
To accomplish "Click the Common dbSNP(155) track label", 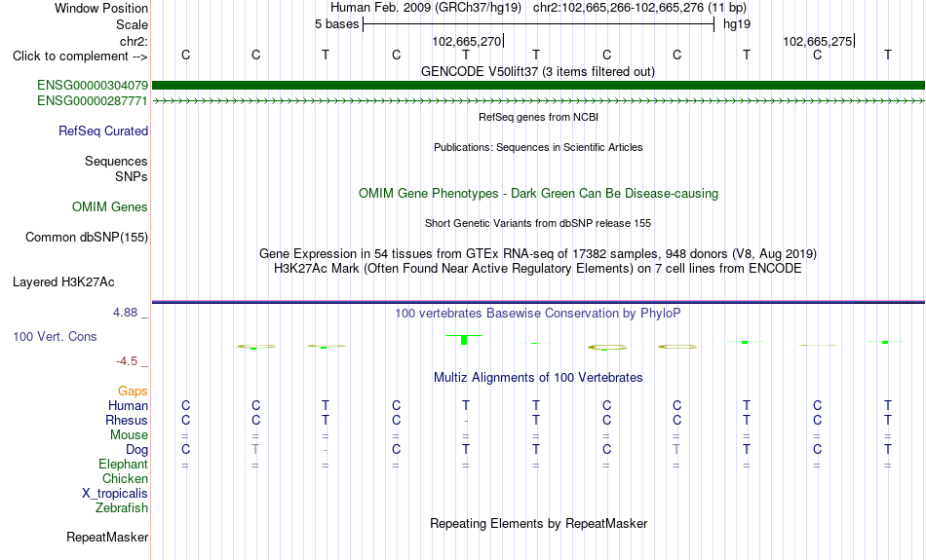I will (87, 238).
